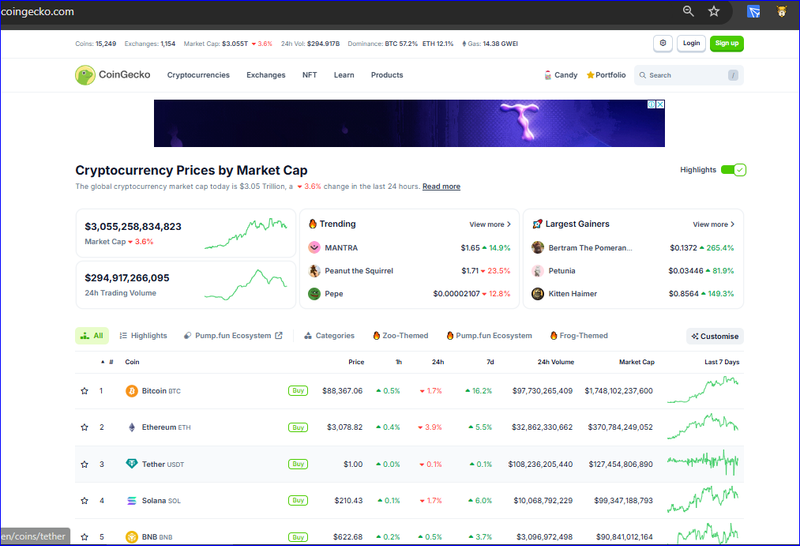
Task: Click the Buy button for BNB
Action: click(298, 537)
